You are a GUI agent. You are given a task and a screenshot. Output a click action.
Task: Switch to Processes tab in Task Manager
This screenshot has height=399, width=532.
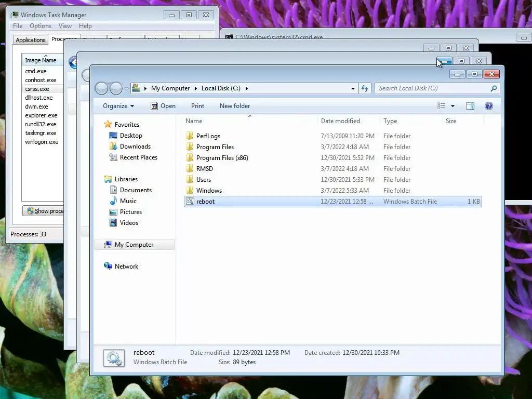[x=64, y=38]
